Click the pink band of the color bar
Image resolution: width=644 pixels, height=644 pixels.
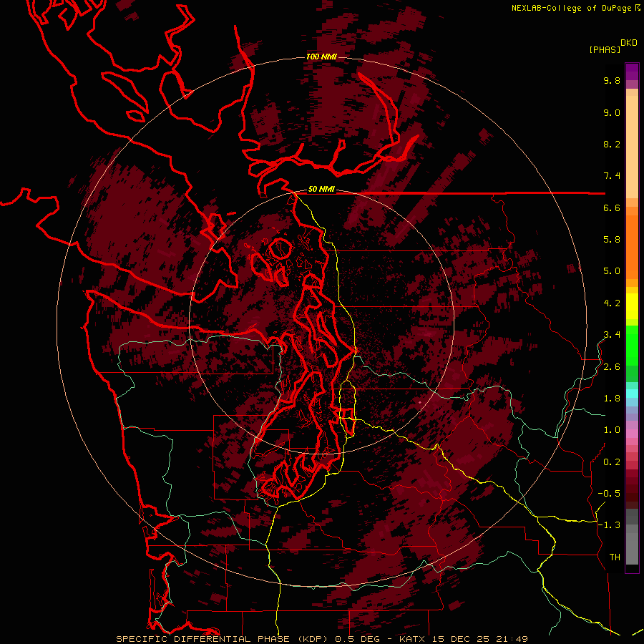(632, 434)
